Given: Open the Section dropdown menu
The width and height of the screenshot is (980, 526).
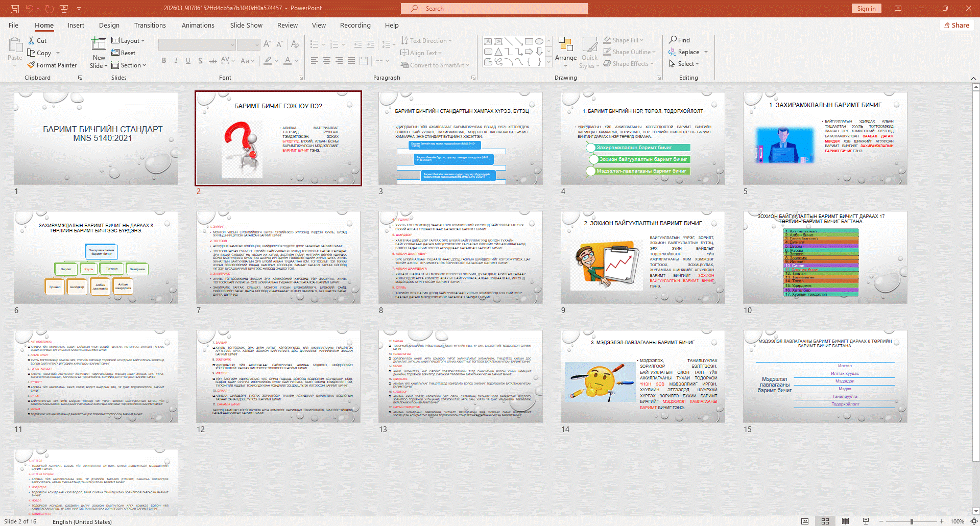Looking at the screenshot, I should [x=129, y=65].
